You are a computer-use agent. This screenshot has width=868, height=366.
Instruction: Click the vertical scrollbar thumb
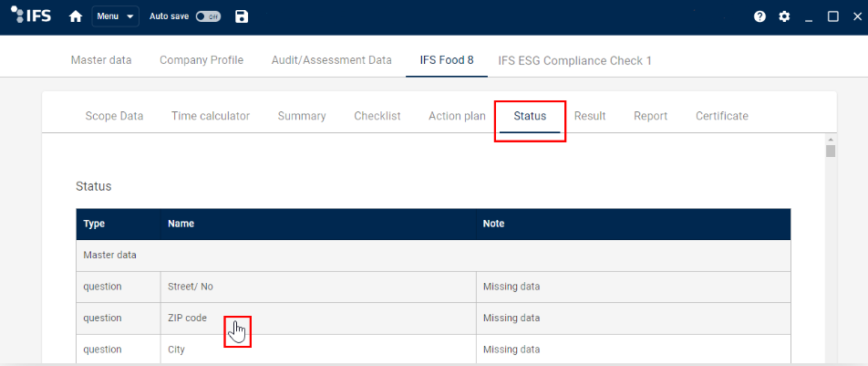pos(831,151)
